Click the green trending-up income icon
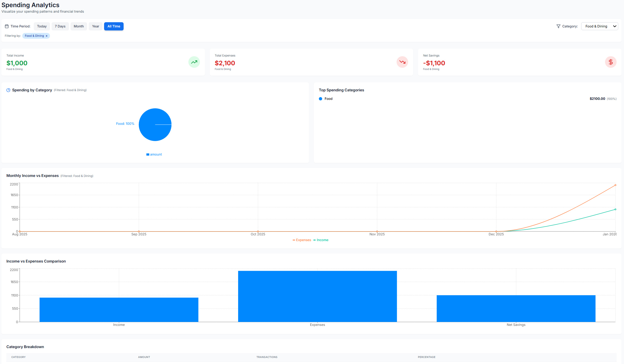The height and width of the screenshot is (364, 624). (194, 62)
